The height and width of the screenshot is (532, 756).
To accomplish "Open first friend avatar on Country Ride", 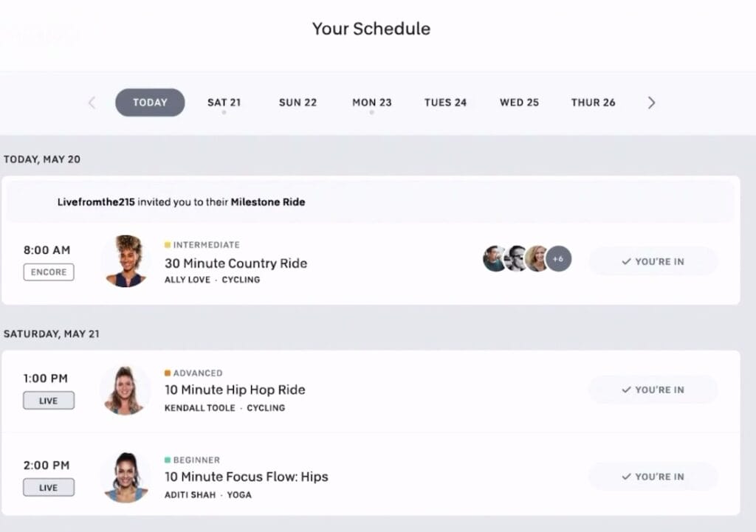I will pyautogui.click(x=494, y=259).
